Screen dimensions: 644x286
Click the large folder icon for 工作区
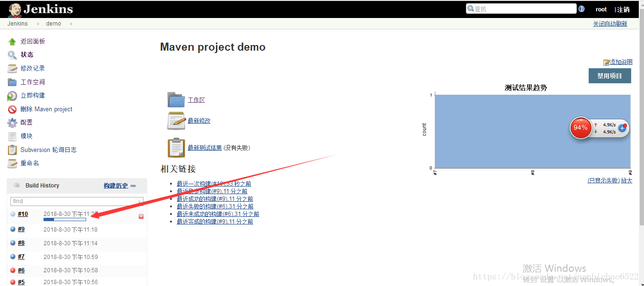pyautogui.click(x=176, y=100)
